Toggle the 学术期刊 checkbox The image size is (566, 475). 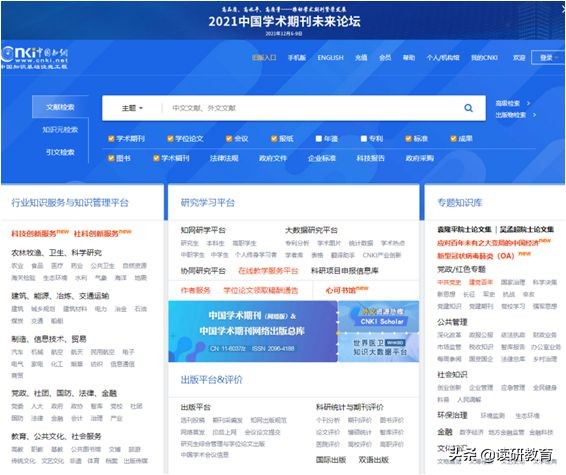pos(111,139)
